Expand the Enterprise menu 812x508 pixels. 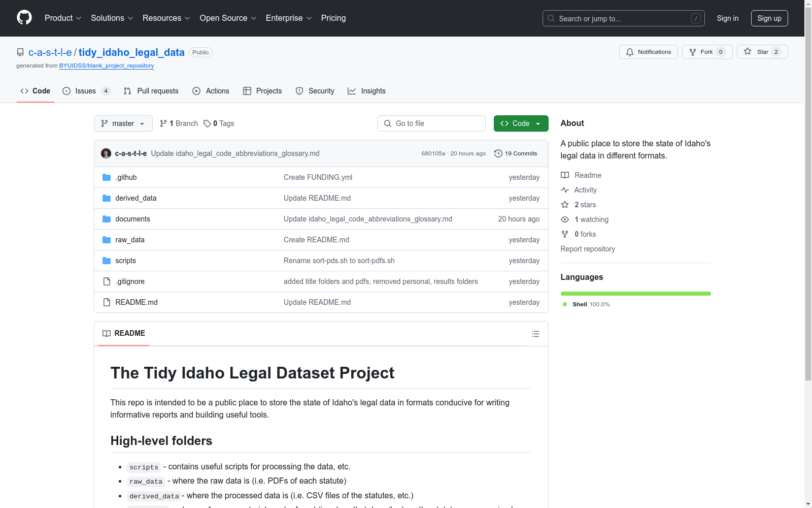(289, 18)
